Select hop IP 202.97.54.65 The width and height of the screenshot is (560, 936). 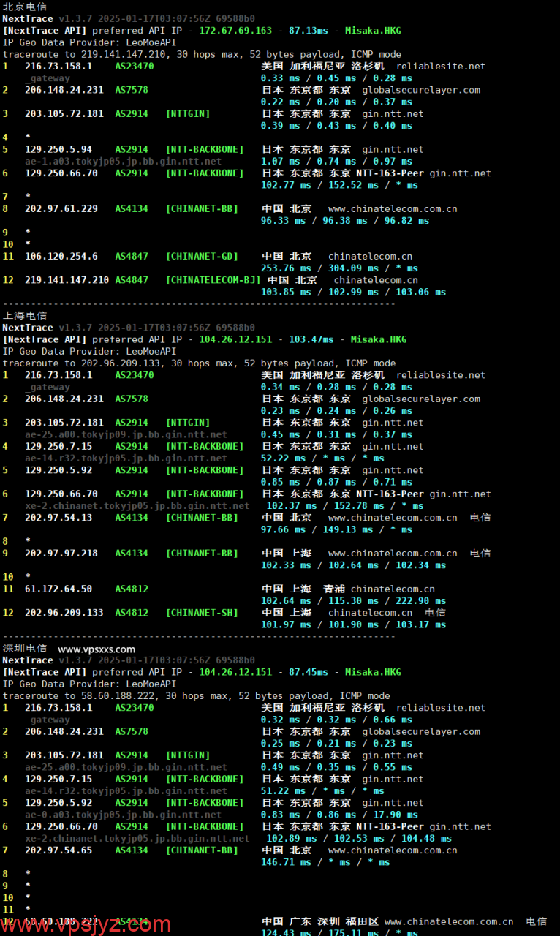tap(58, 850)
